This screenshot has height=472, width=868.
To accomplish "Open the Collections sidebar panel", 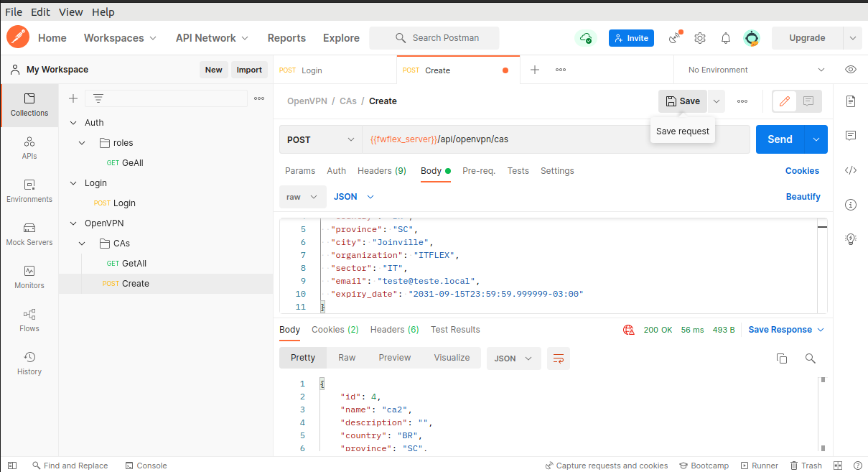I will [29, 105].
